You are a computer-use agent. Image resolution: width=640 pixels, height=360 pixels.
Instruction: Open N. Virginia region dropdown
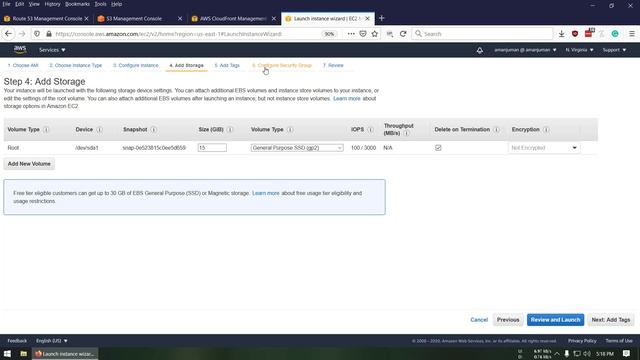coord(579,50)
